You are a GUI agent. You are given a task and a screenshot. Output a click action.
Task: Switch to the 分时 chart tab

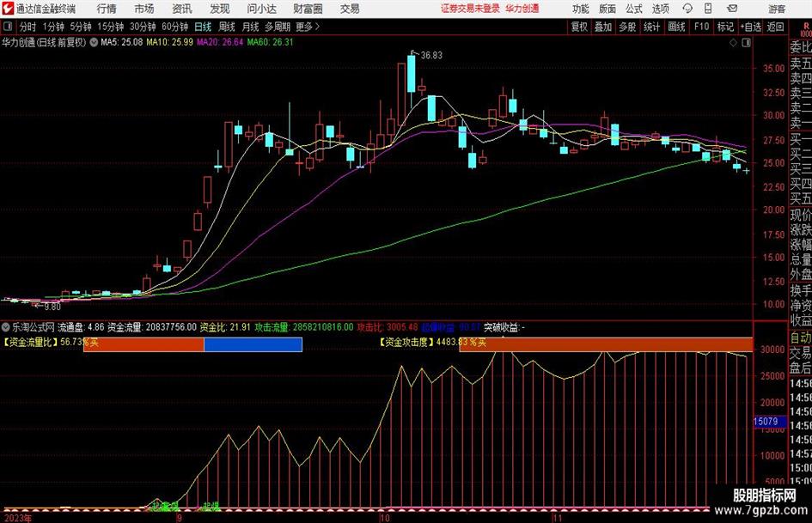tap(28, 27)
